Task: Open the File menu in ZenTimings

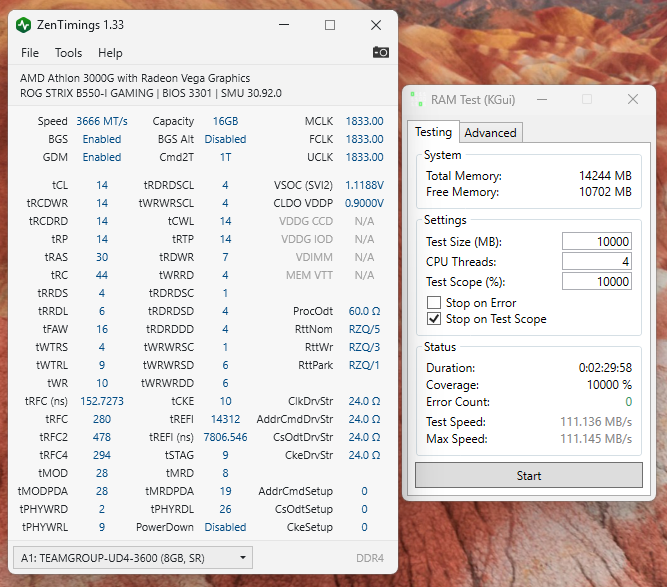Action: 30,53
